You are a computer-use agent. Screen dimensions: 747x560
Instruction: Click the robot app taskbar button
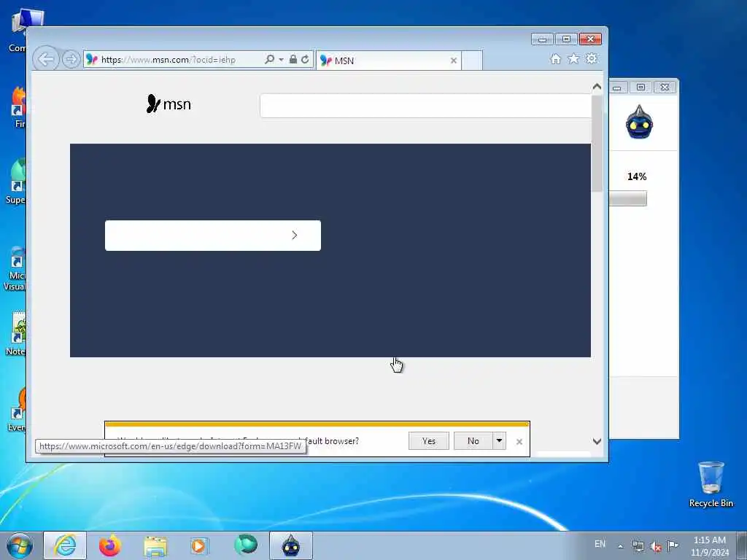click(x=291, y=545)
